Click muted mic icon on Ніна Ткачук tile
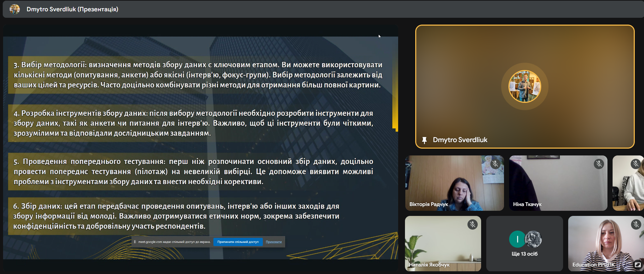 point(599,164)
